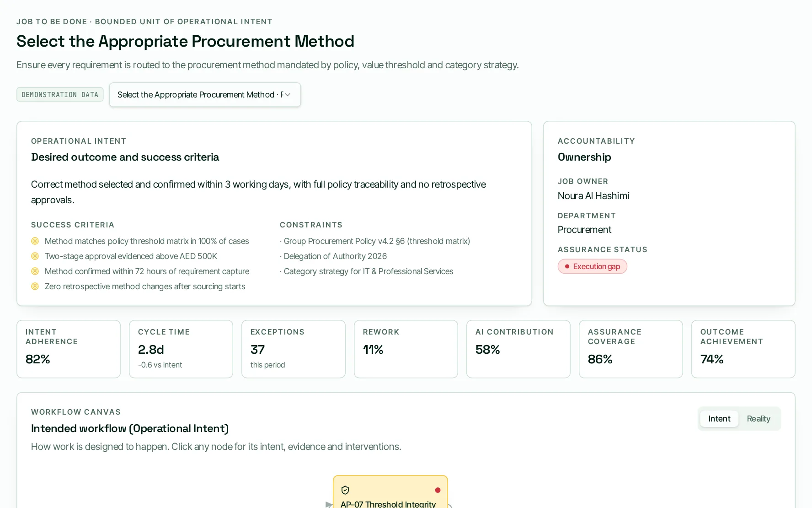Click target icon beside 'Zero retrospective method changes'

pyautogui.click(x=35, y=286)
